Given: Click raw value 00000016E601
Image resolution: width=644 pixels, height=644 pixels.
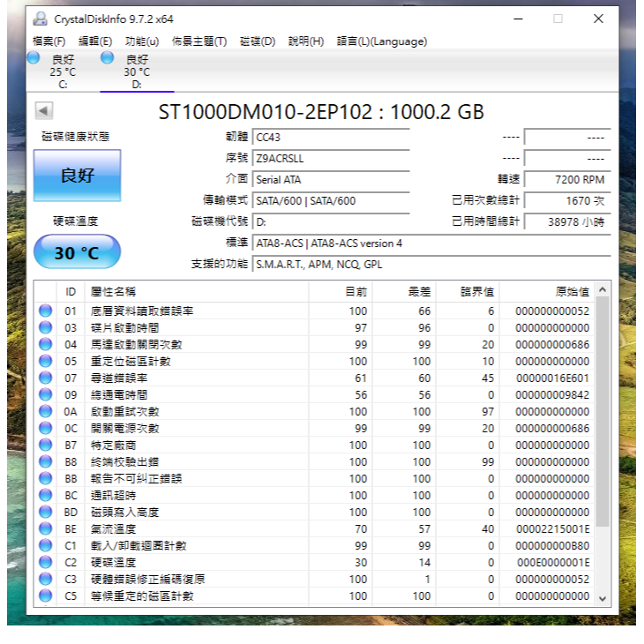Looking at the screenshot, I should [x=553, y=378].
